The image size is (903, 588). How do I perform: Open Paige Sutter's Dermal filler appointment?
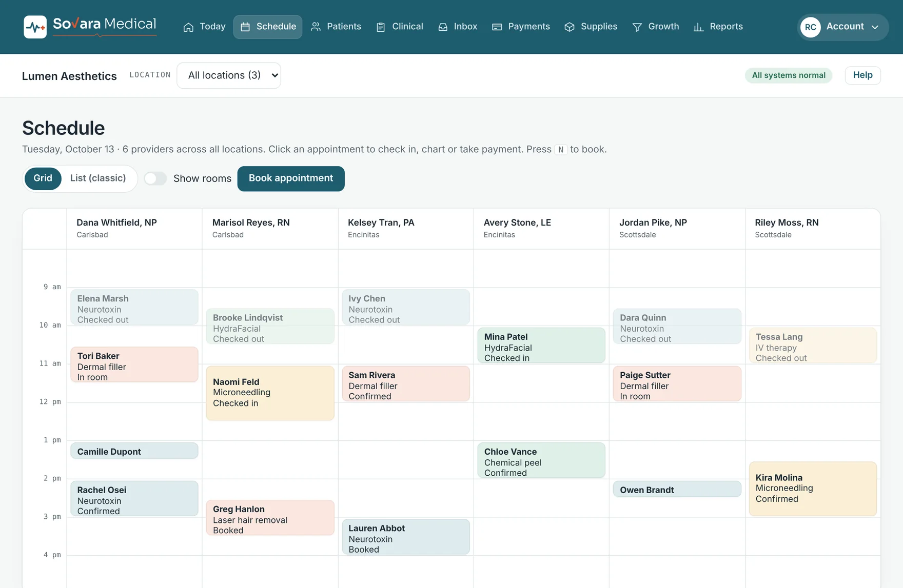point(677,383)
